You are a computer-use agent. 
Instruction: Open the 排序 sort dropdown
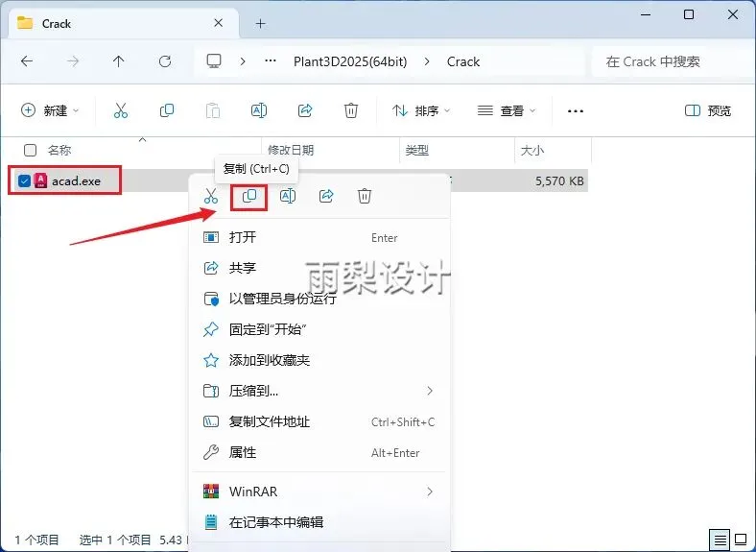click(x=421, y=111)
